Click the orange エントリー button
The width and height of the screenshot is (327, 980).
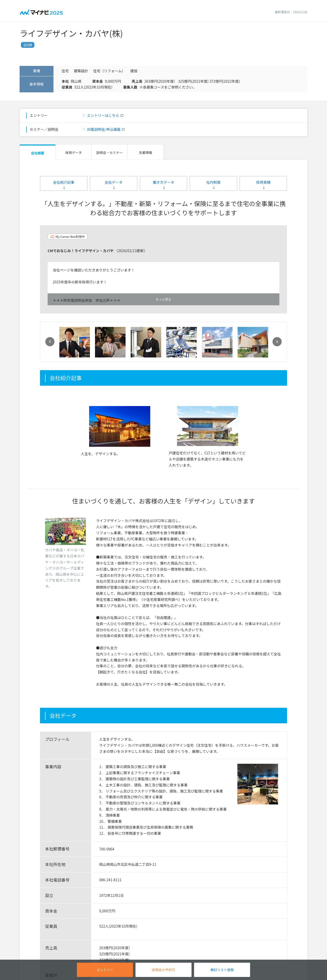point(105,970)
